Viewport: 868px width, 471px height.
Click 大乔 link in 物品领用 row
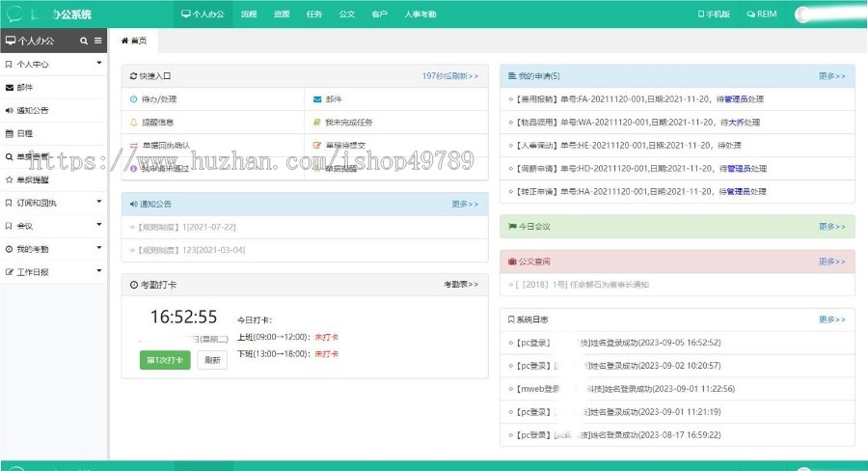tap(737, 123)
